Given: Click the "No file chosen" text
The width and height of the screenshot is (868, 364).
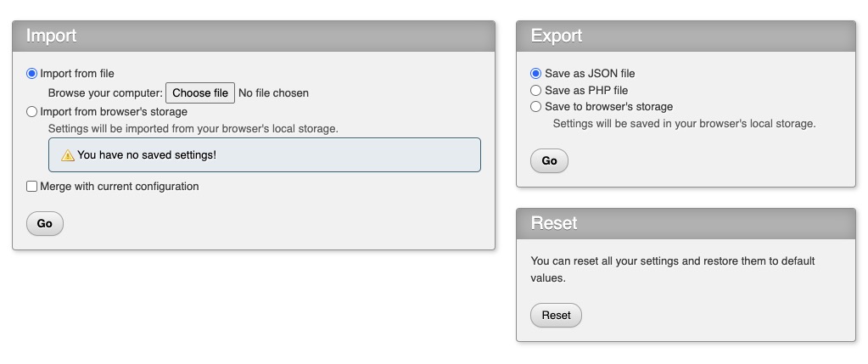Looking at the screenshot, I should tap(273, 93).
